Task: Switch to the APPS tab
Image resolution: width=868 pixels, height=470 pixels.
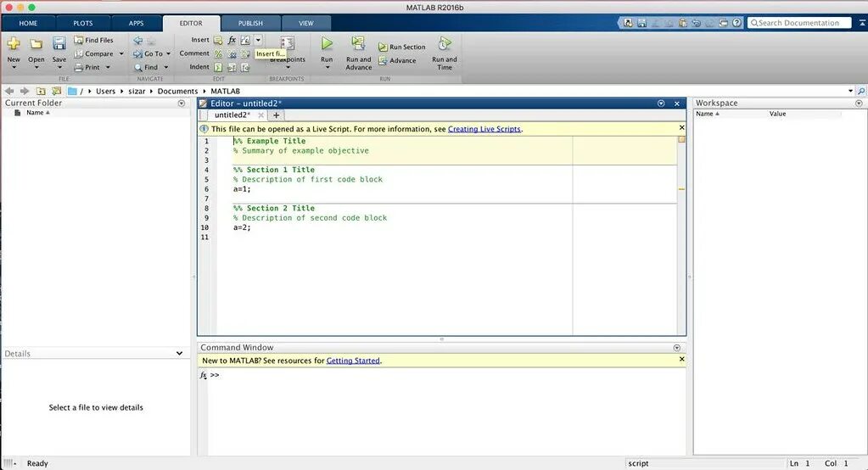Action: [136, 23]
